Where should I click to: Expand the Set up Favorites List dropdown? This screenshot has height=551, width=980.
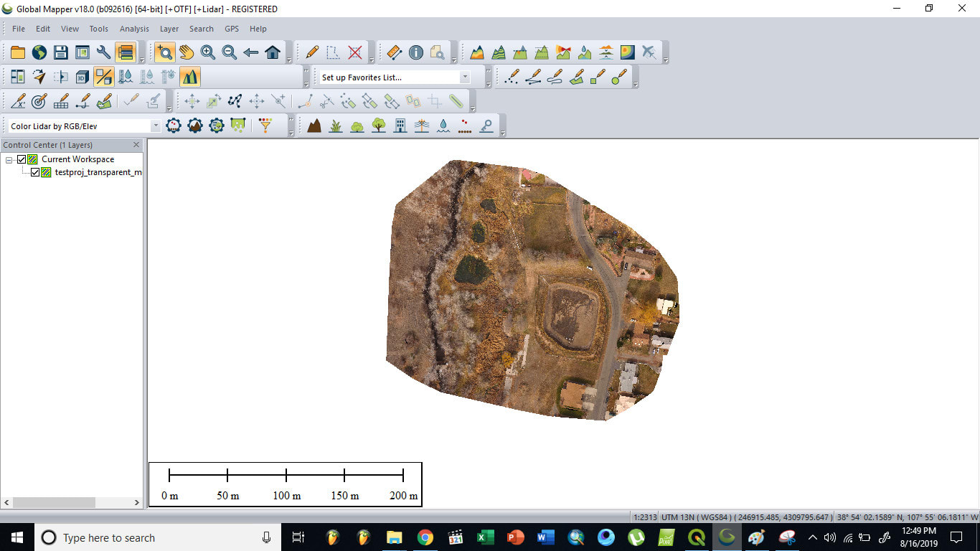click(465, 77)
